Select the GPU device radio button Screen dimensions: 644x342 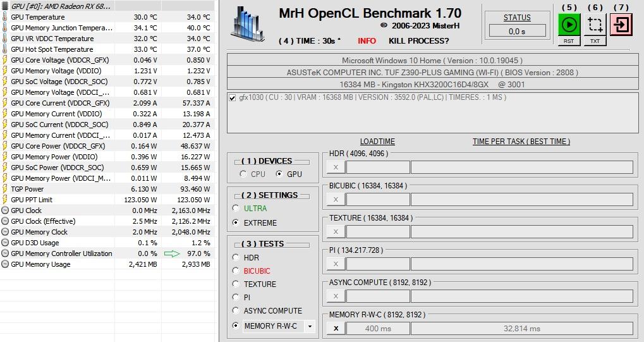point(279,174)
